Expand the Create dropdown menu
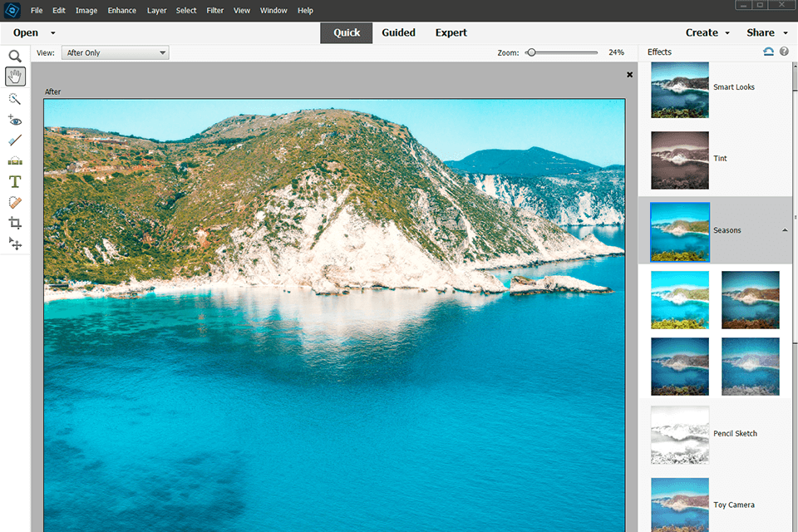The image size is (798, 532). click(707, 33)
